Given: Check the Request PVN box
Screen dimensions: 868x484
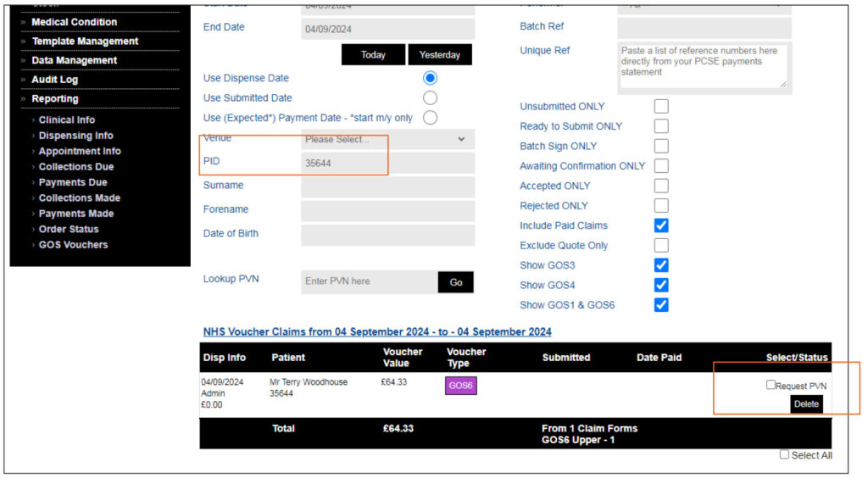Looking at the screenshot, I should coord(771,385).
